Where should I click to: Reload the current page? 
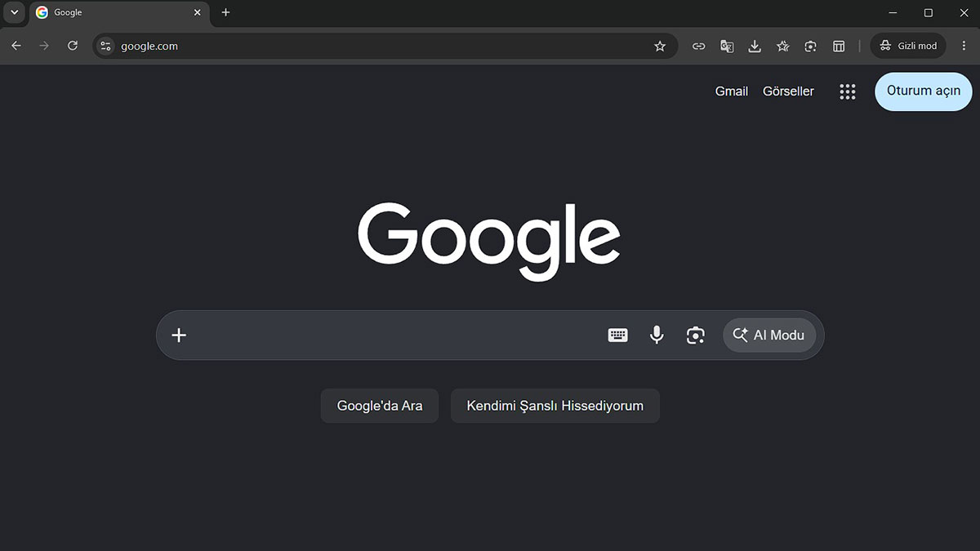[73, 46]
